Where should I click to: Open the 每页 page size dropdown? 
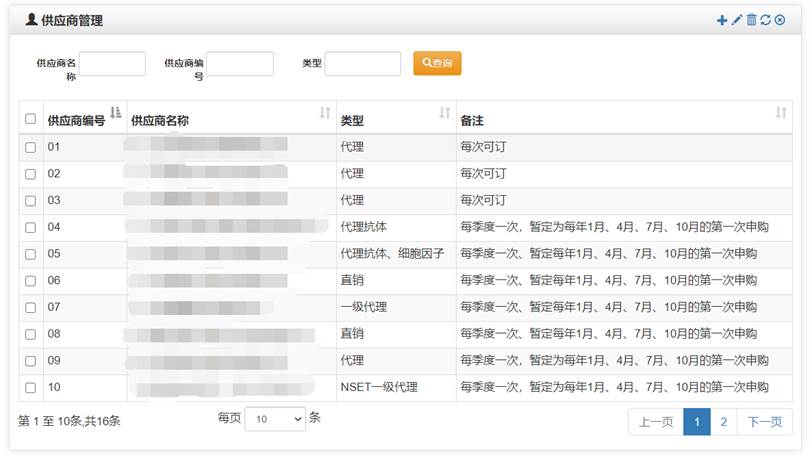pyautogui.click(x=275, y=419)
